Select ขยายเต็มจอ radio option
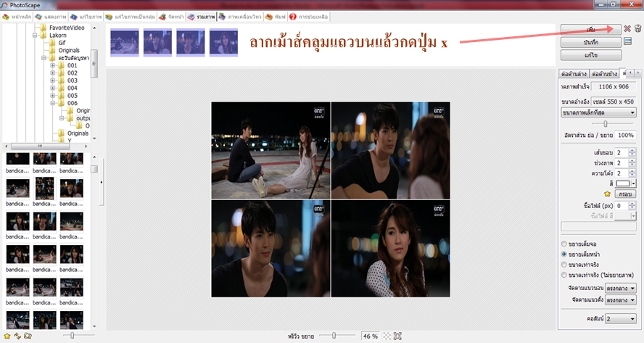 (564, 244)
